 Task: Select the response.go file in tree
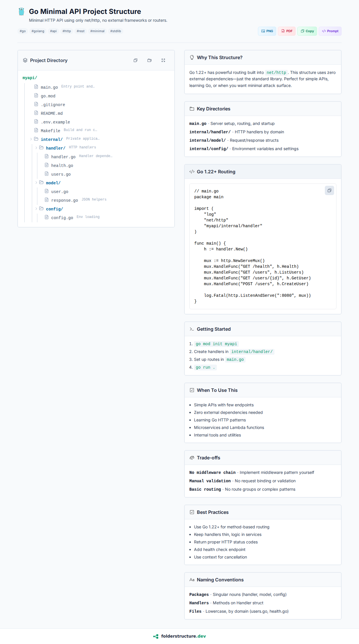coord(64,200)
